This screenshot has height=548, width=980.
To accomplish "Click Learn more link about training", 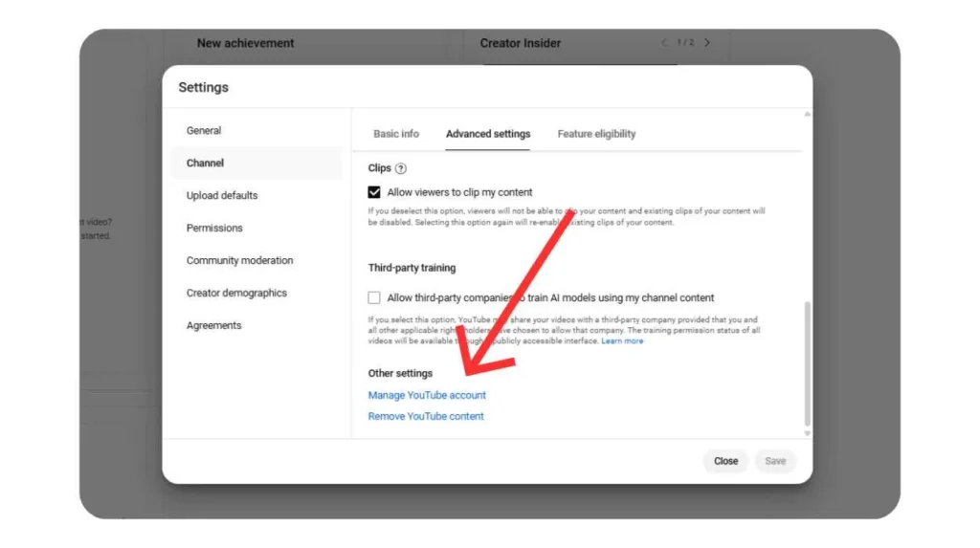I will tap(622, 341).
